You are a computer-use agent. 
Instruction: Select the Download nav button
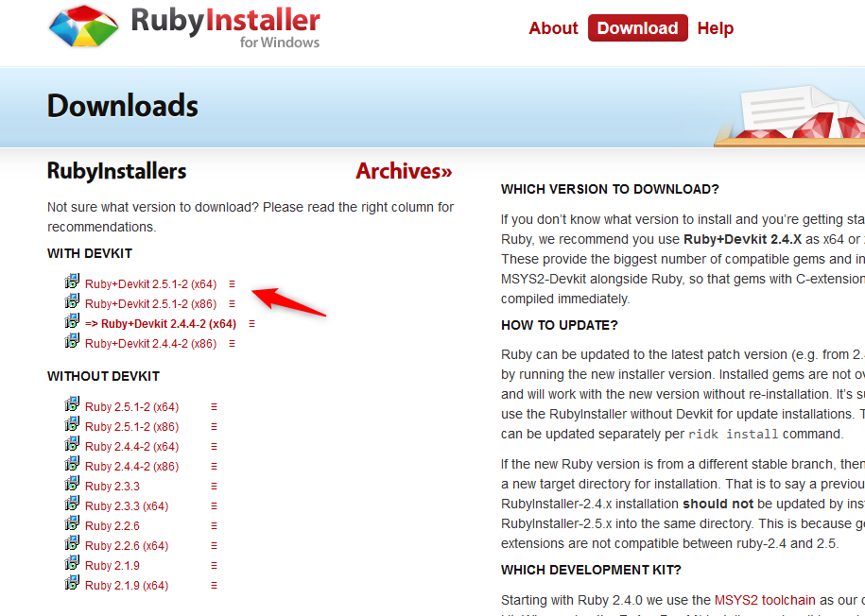tap(638, 28)
